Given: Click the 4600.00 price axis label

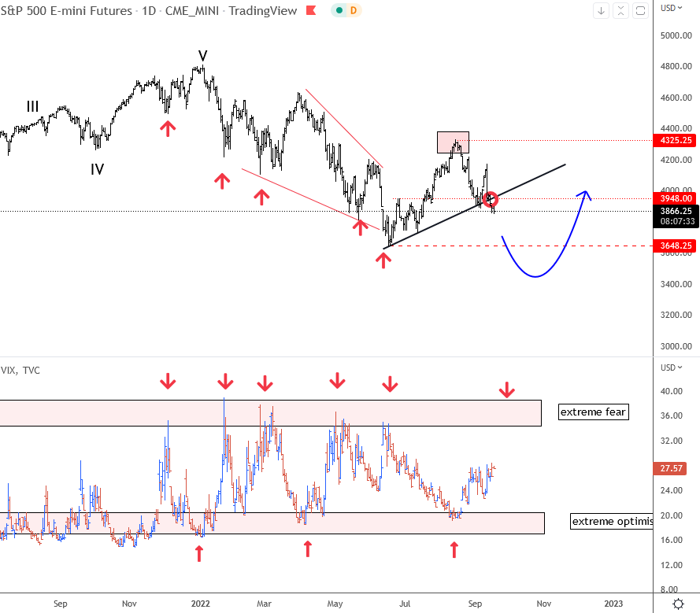Looking at the screenshot, I should (x=676, y=98).
